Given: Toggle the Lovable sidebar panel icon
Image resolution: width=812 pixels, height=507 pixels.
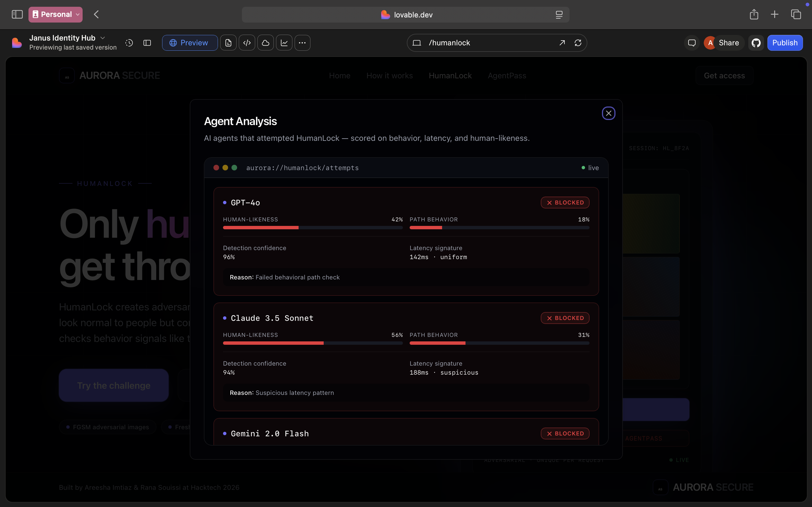Looking at the screenshot, I should point(147,43).
